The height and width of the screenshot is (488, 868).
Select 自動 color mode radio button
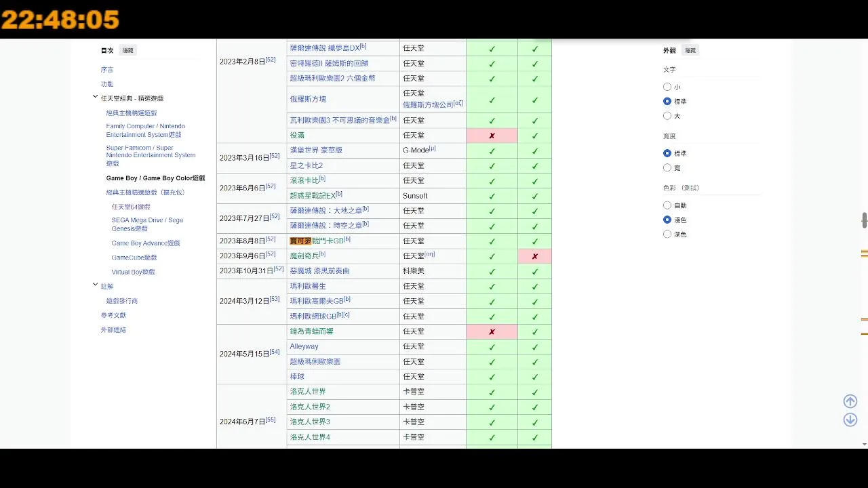coord(667,205)
